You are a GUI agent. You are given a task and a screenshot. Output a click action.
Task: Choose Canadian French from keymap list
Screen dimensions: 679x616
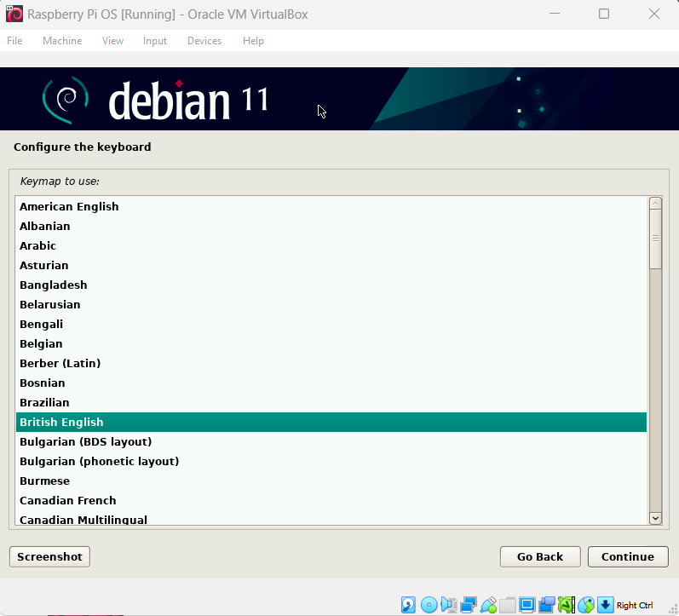[x=67, y=500]
